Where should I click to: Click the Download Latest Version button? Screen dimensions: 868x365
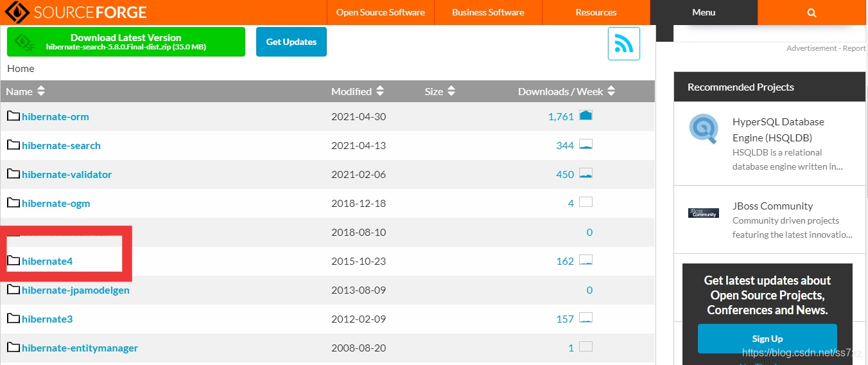[x=126, y=42]
